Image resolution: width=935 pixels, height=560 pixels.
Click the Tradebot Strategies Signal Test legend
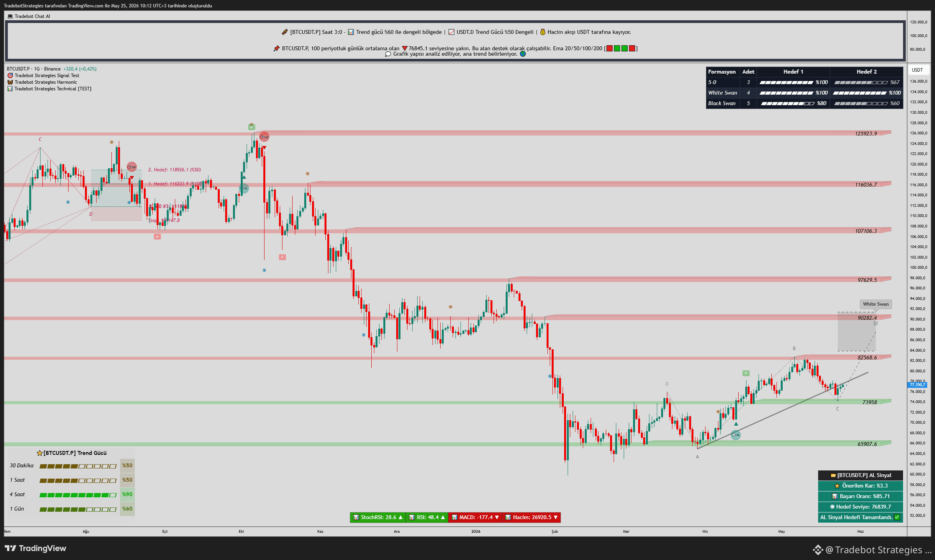[47, 76]
